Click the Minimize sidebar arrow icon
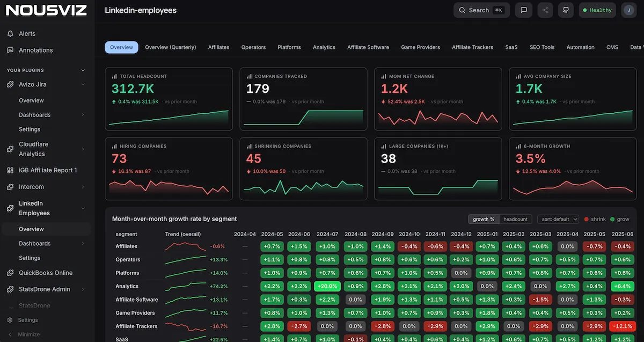This screenshot has height=342, width=644. (10, 334)
